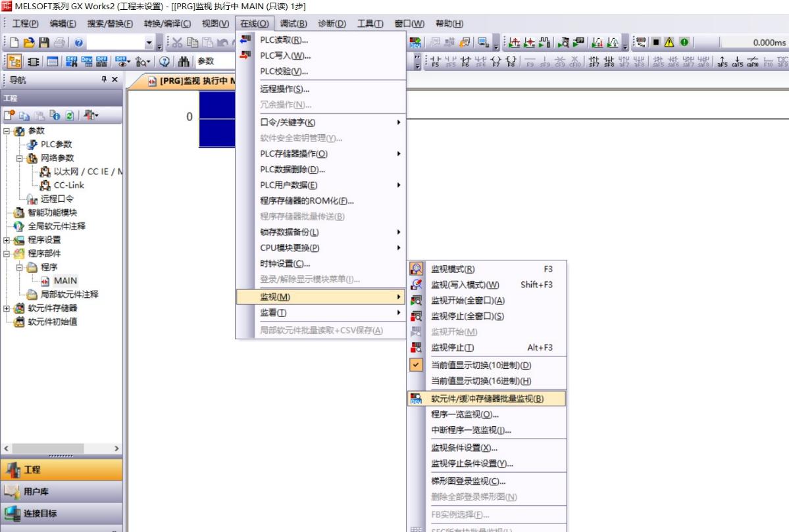Viewport: 789px width, 532px height.
Task: Open the 调试(B) menu
Action: 293,23
